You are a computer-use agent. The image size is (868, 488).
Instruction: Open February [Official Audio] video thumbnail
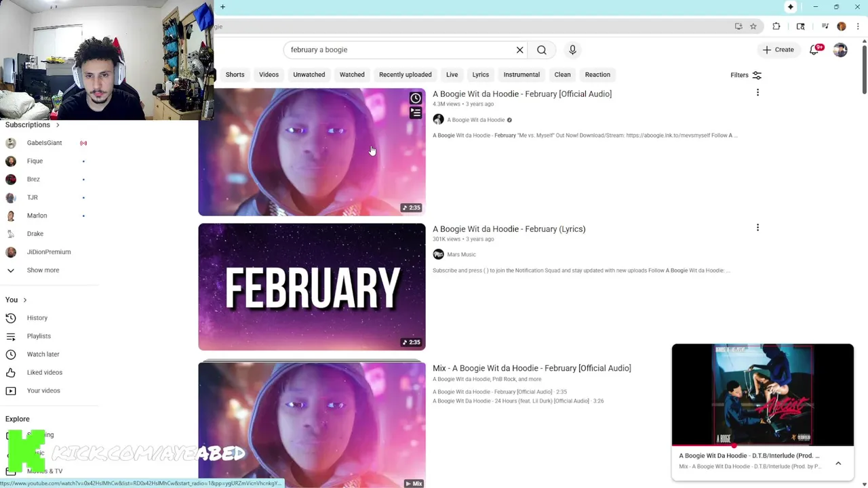[312, 152]
